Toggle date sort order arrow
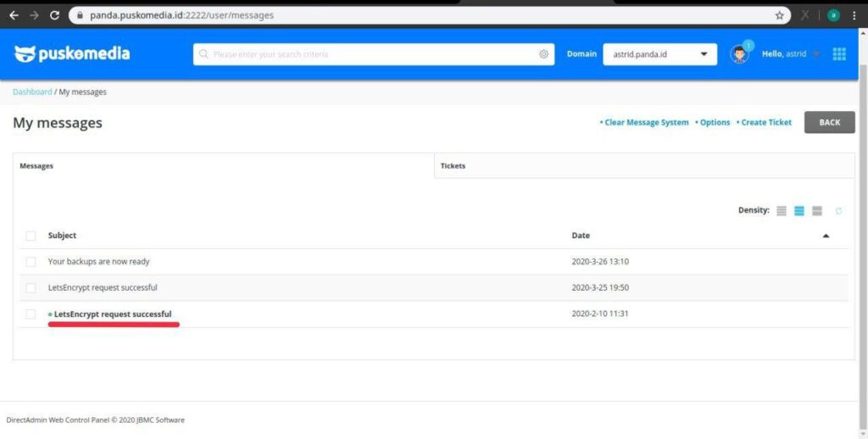The image size is (868, 439). coord(826,236)
